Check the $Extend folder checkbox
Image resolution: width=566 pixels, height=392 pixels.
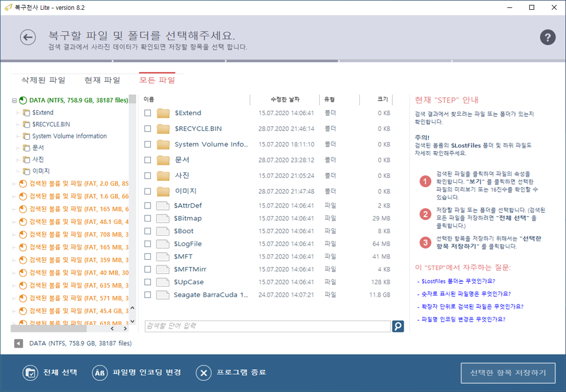(x=147, y=113)
